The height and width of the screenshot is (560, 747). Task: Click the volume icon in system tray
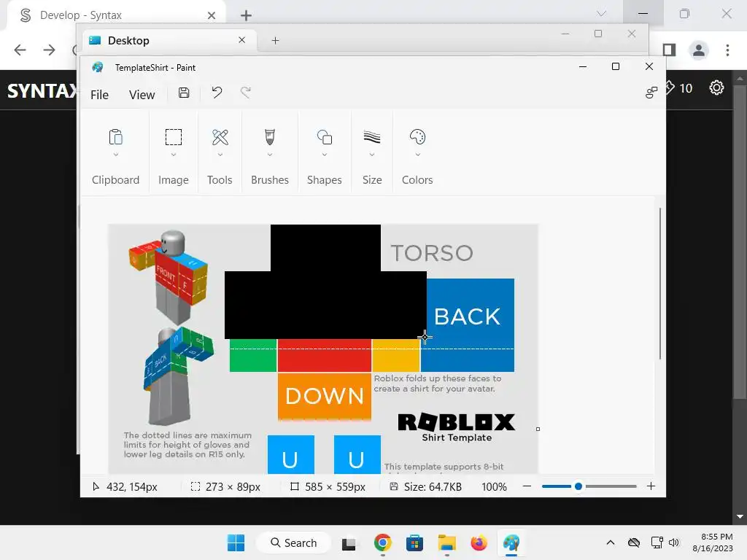(673, 542)
